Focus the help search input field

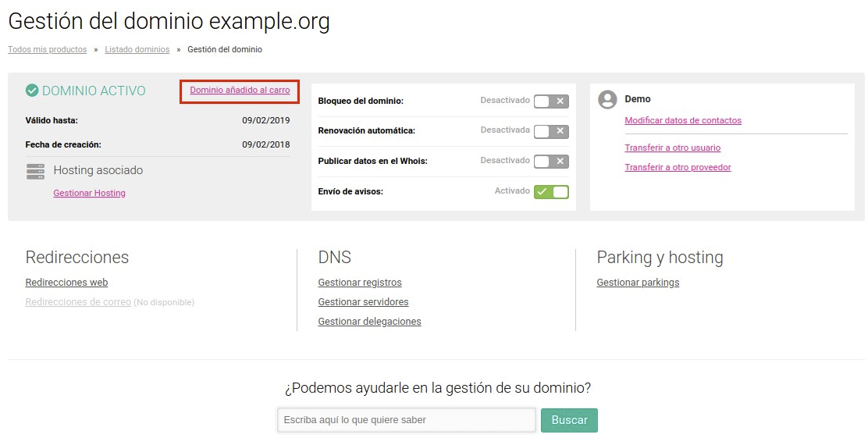pyautogui.click(x=407, y=420)
